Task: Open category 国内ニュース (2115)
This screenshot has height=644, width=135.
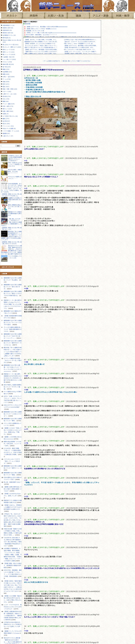Action: click(8, 49)
